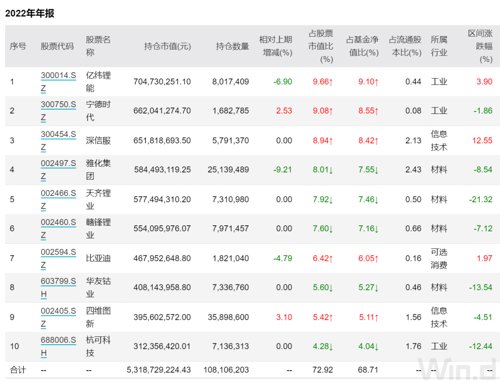The width and height of the screenshot is (500, 384).
Task: Click the 所属行业 column header
Action: coord(439,46)
